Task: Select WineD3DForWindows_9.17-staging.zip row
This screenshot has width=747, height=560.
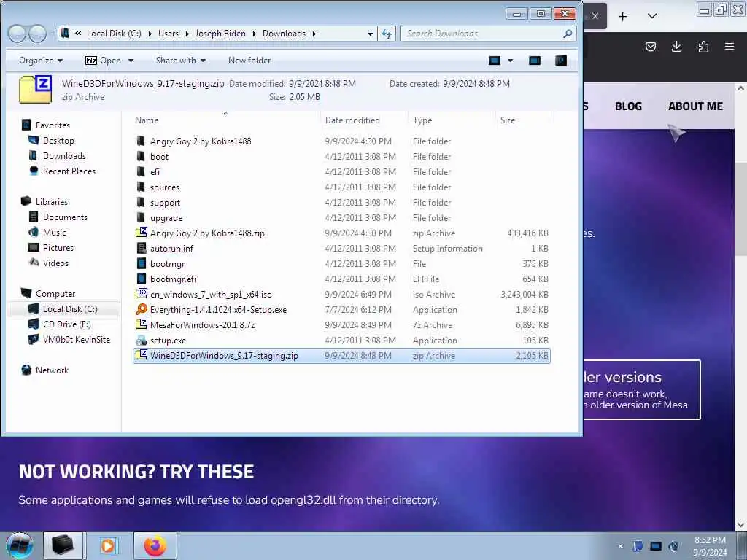Action: (x=341, y=356)
